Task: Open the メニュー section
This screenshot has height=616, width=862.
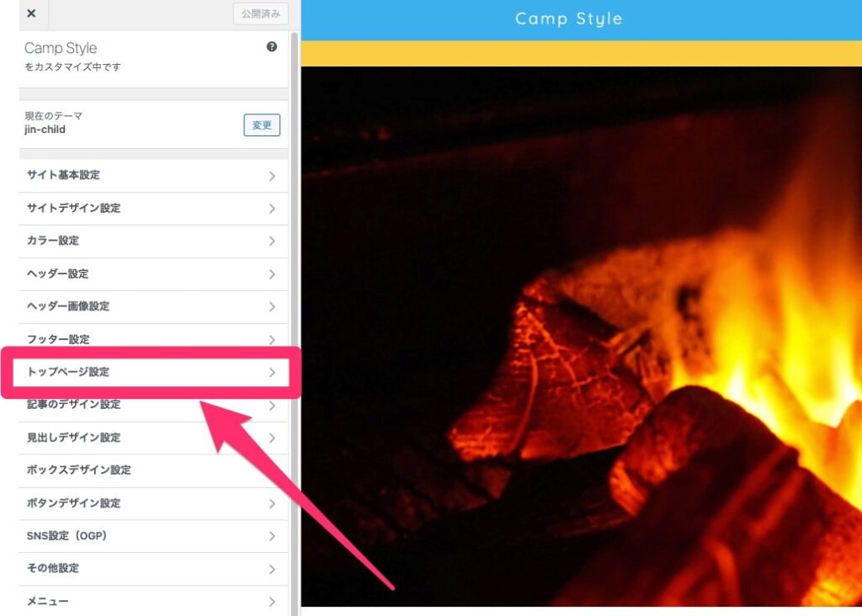Action: 153,601
